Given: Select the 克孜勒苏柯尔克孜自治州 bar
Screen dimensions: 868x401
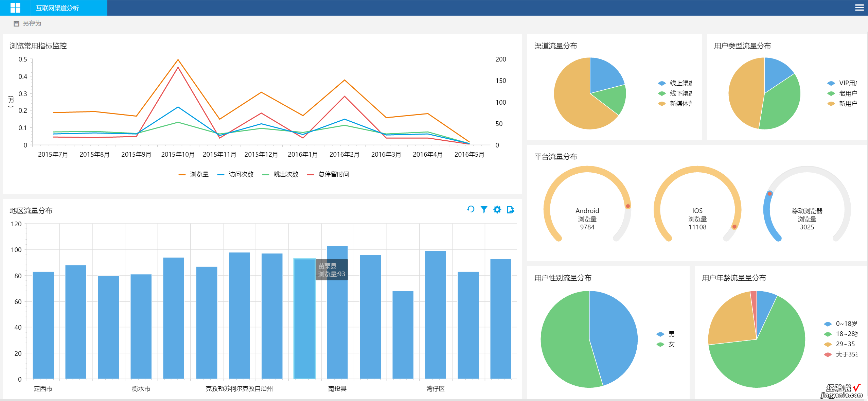Looking at the screenshot, I should (239, 316).
